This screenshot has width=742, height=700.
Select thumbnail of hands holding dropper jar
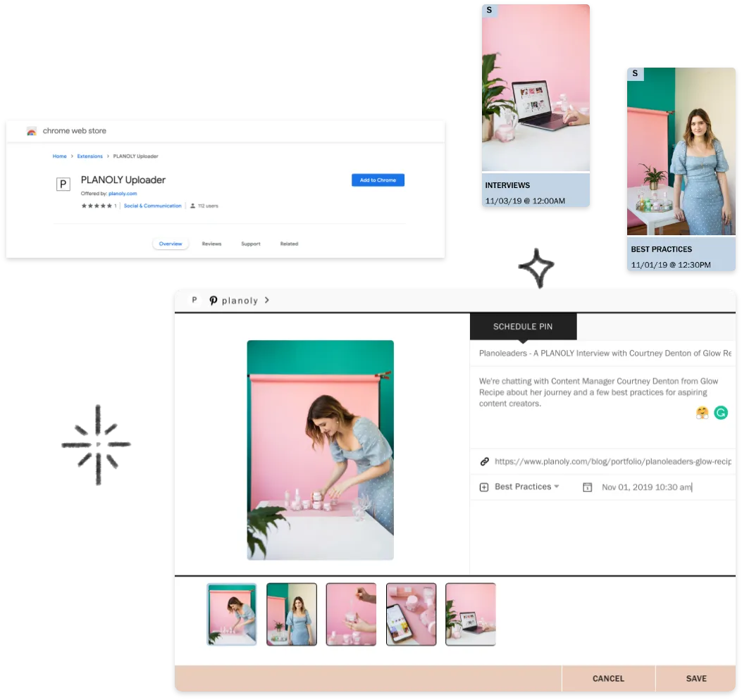[x=351, y=614]
